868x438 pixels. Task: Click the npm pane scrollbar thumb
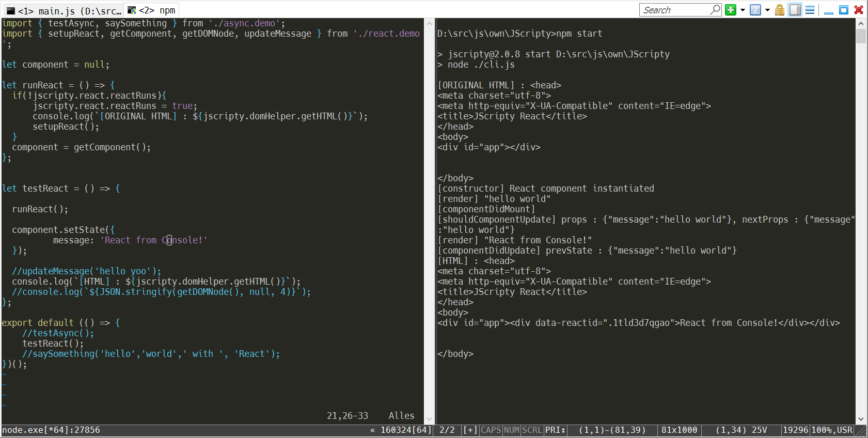coord(861,36)
